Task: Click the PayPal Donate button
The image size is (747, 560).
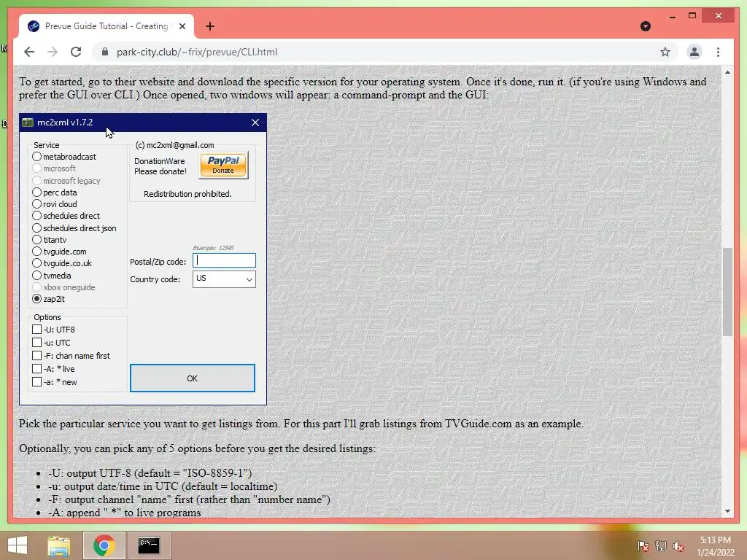Action: pyautogui.click(x=223, y=166)
